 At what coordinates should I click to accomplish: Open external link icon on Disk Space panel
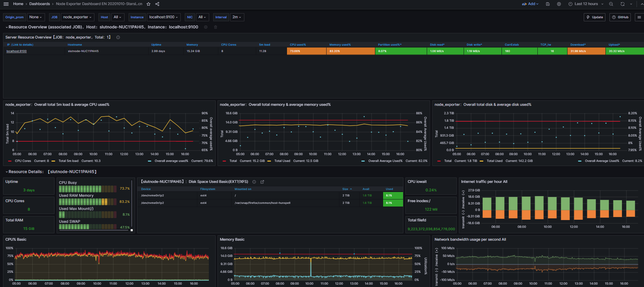pyautogui.click(x=262, y=182)
